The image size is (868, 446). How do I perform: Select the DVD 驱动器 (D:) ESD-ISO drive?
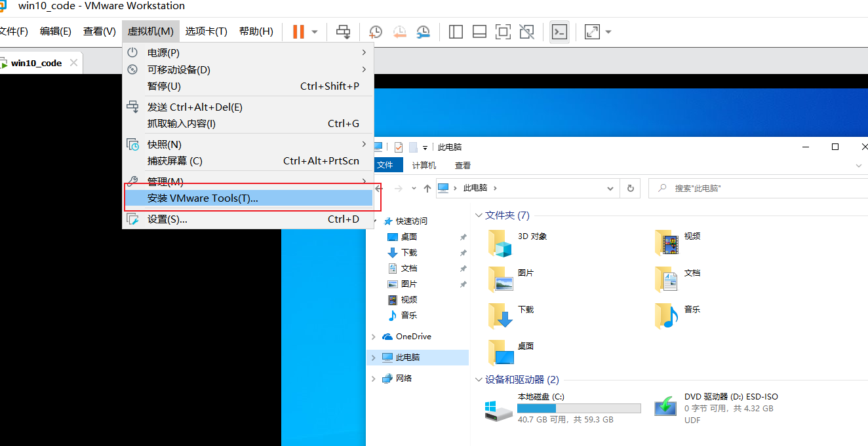point(717,407)
